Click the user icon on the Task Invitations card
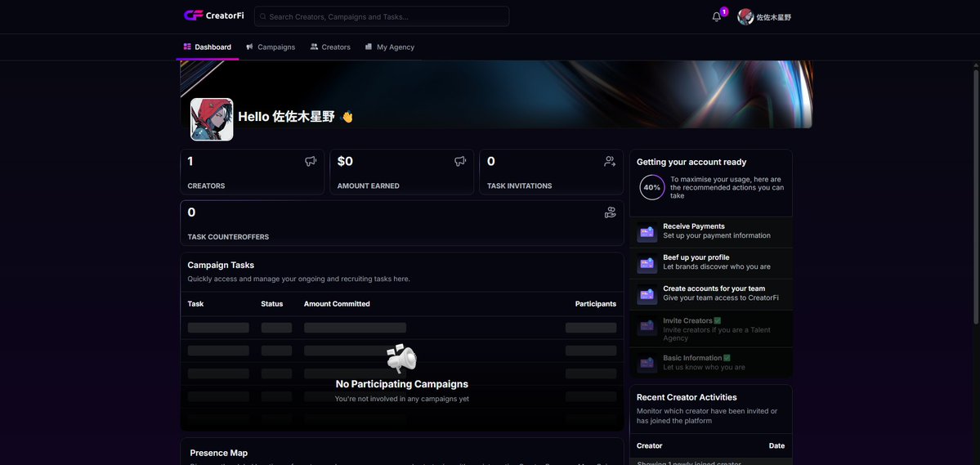The height and width of the screenshot is (465, 980). click(x=610, y=161)
